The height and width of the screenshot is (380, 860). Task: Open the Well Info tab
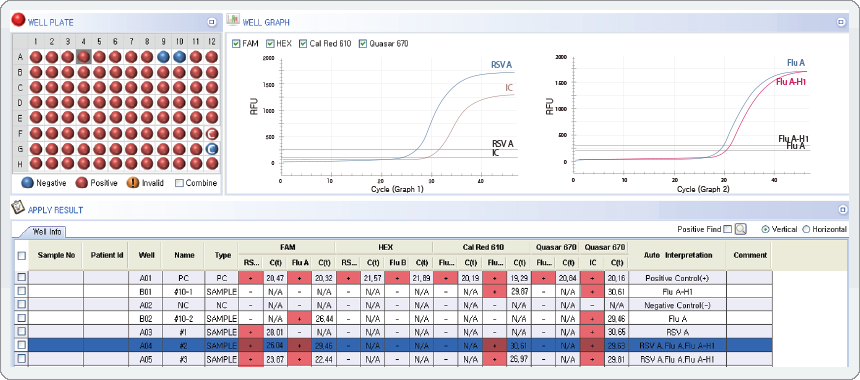(47, 232)
